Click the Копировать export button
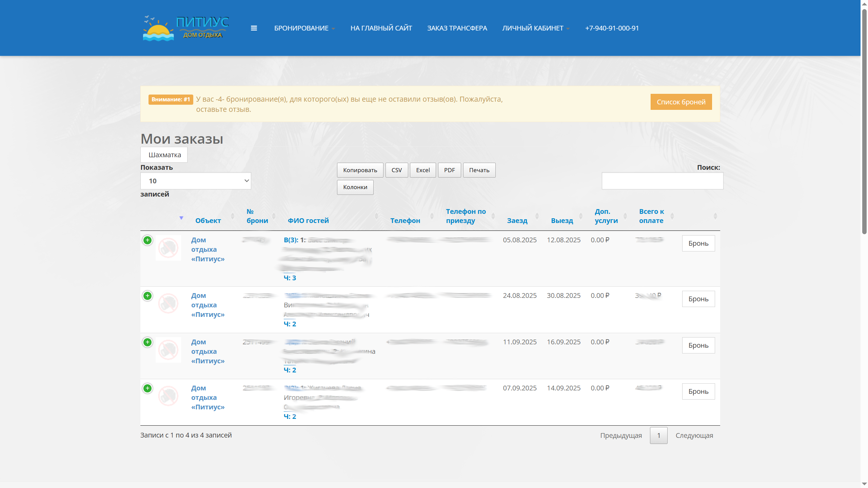The width and height of the screenshot is (868, 488). [x=360, y=170]
